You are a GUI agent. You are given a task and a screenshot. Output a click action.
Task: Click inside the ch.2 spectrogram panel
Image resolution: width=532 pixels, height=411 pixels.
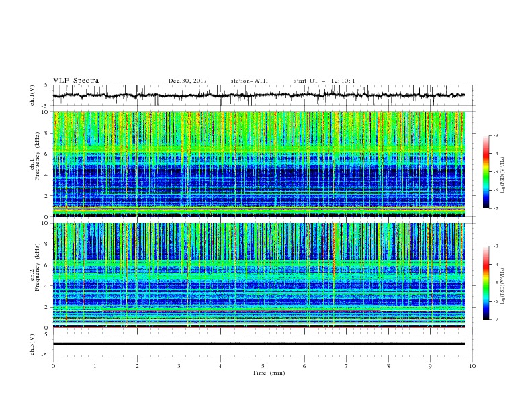(x=259, y=275)
